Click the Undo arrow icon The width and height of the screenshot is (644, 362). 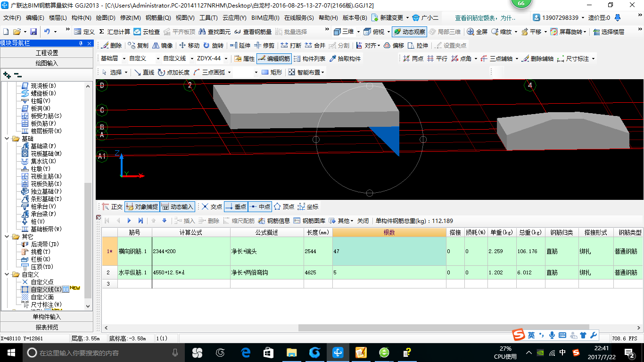[x=47, y=32]
